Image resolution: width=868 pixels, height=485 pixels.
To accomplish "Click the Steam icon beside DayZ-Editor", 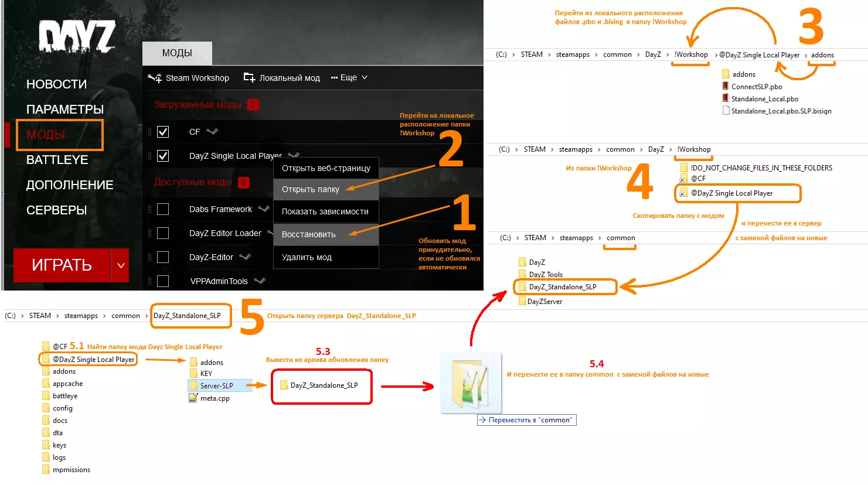I will tap(245, 257).
